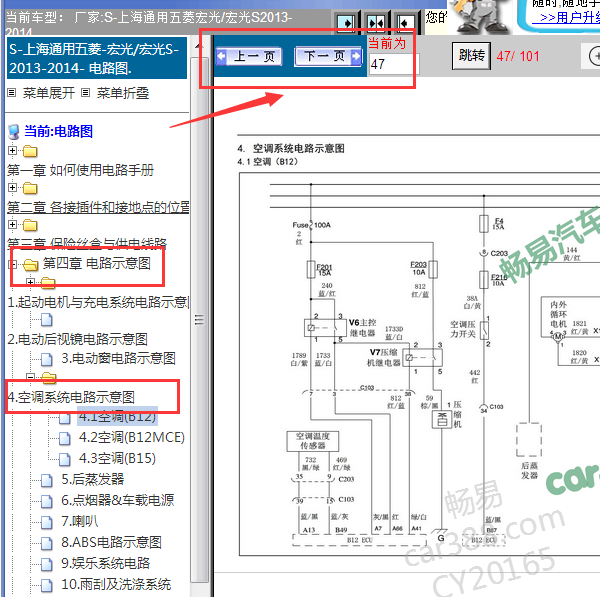Go to the previous page (上一页)
The image size is (600, 597).
[249, 57]
